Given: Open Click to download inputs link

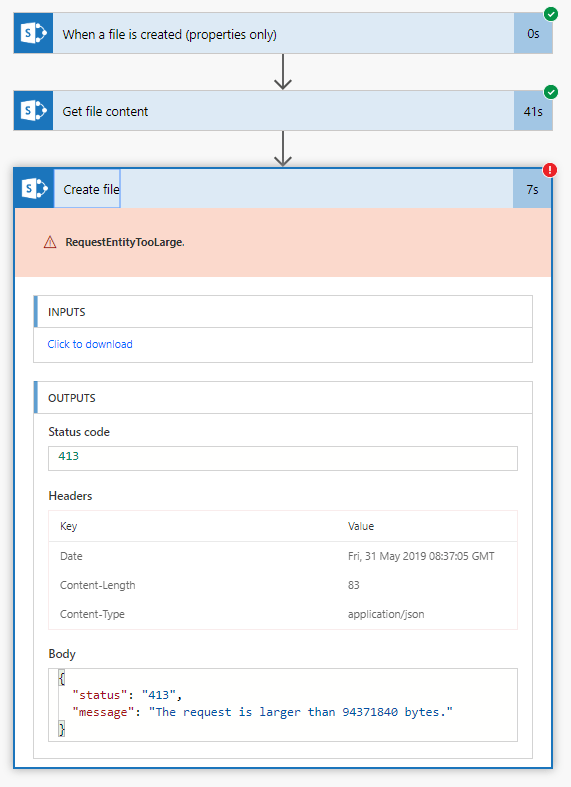Looking at the screenshot, I should (90, 344).
